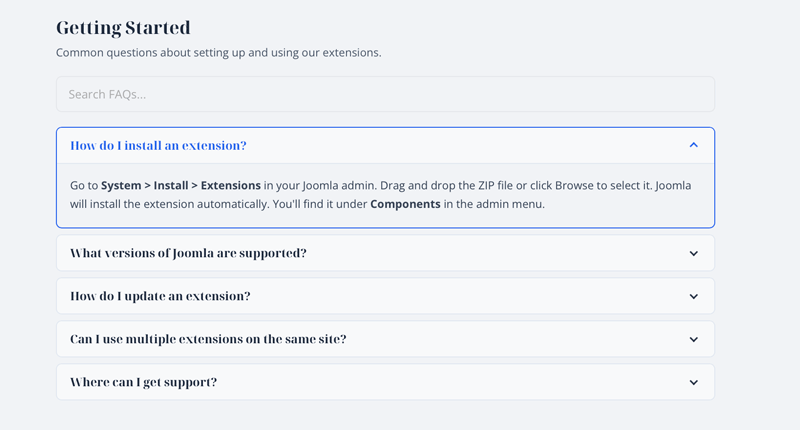Click bold 'System > Install > Extensions' text

coord(180,186)
